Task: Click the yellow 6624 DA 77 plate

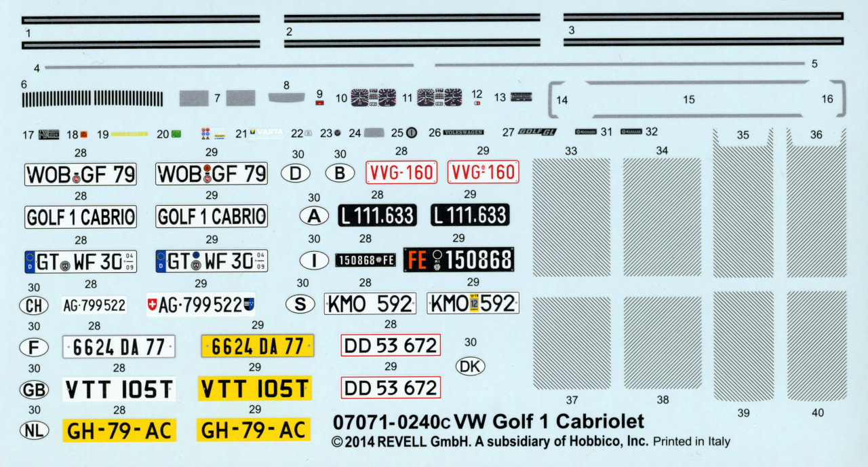Action: (x=258, y=346)
